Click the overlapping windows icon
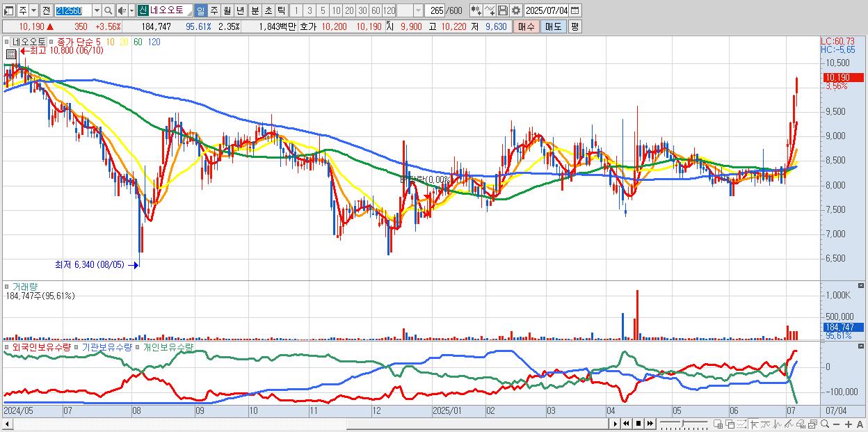Screen dimensions: 868x432 pos(730,424)
